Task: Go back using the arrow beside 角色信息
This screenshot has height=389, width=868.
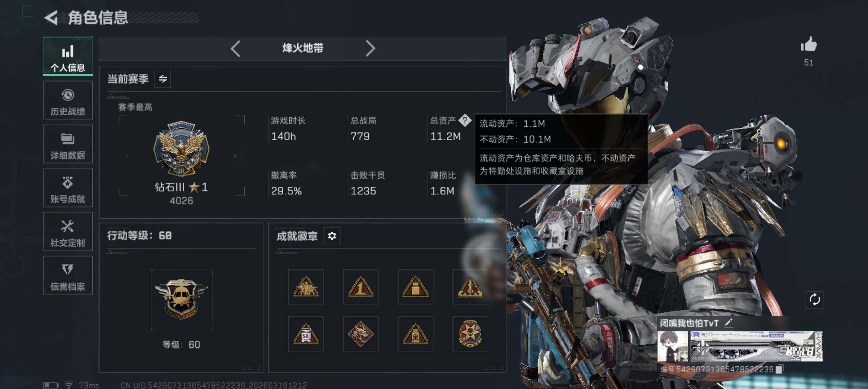Action: (x=51, y=18)
